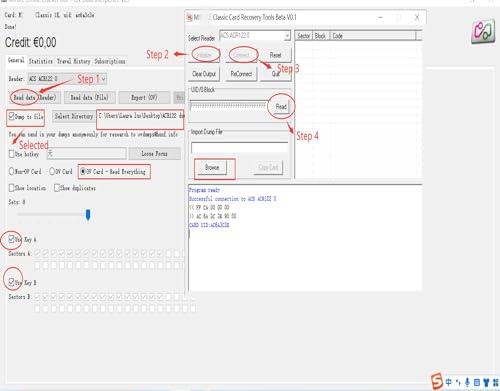Click the 'Done!' status text

[10, 26]
